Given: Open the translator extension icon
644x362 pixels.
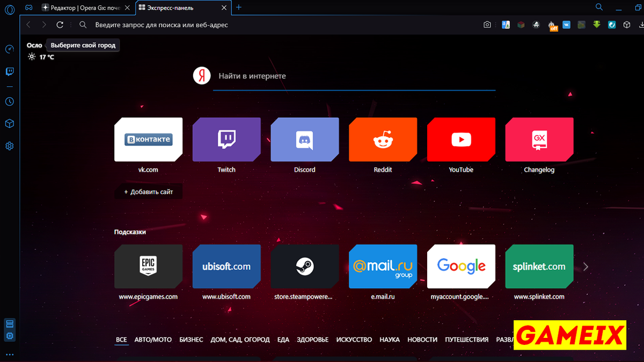Looking at the screenshot, I should coord(506,25).
